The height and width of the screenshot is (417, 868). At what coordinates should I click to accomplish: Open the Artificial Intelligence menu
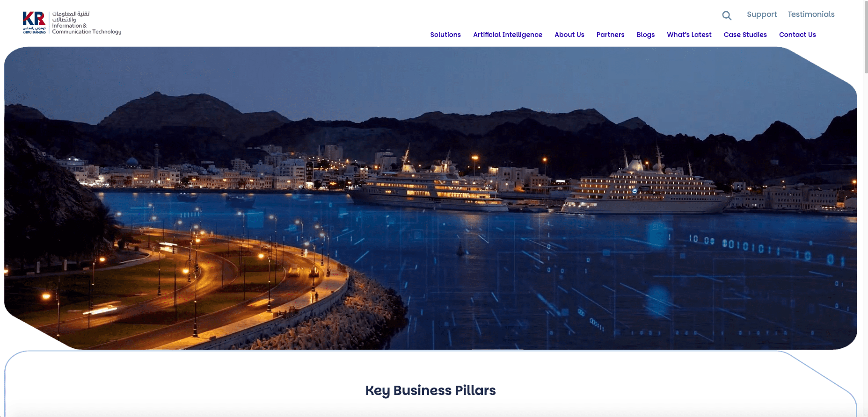(508, 35)
